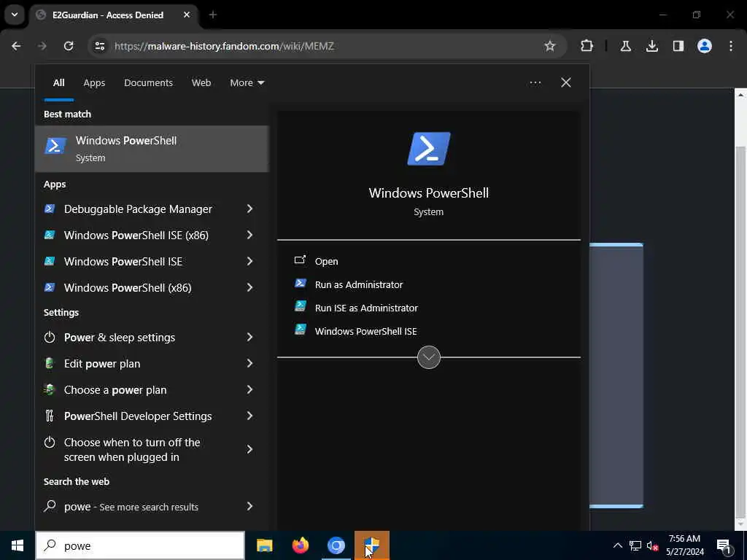The image size is (747, 560).
Task: Click Windows PowerShell ISE (x86) icon
Action: coord(50,235)
